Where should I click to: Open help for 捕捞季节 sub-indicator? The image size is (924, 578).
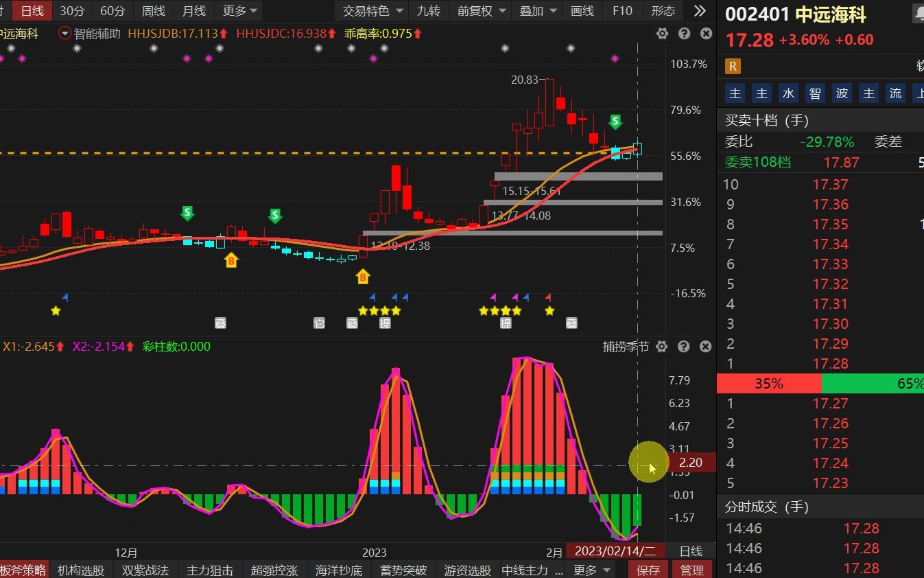click(x=684, y=347)
